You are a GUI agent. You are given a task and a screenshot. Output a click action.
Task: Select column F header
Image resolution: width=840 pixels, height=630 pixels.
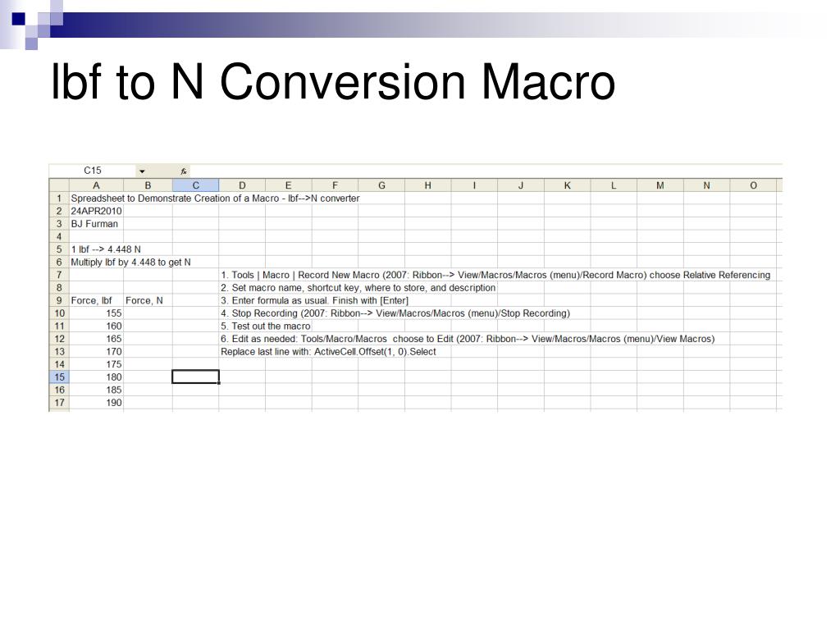click(x=335, y=185)
